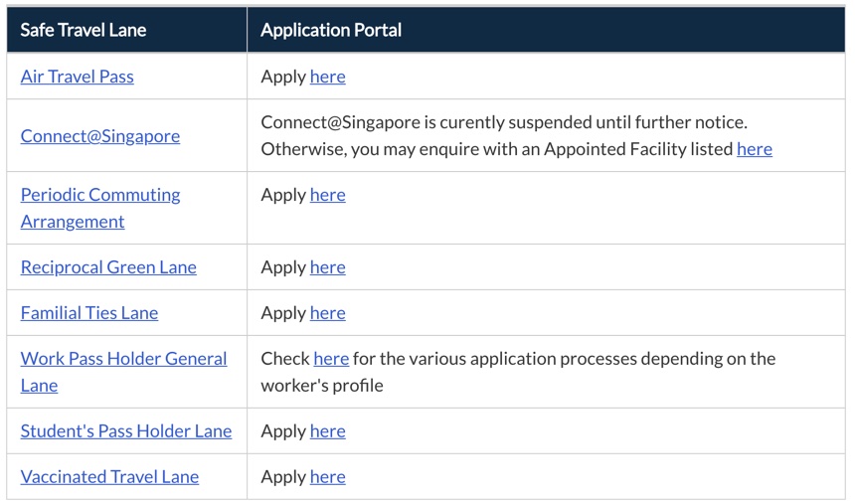Screen dimensions: 855x504
Task: Open the Vaccinated Travel Lane link
Action: (109, 477)
